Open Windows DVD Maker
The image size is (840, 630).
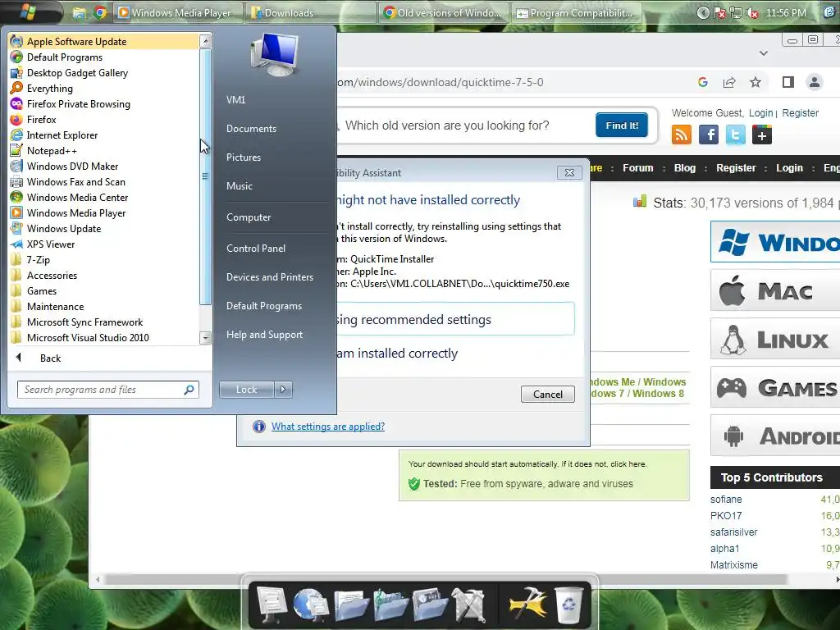coord(103,166)
